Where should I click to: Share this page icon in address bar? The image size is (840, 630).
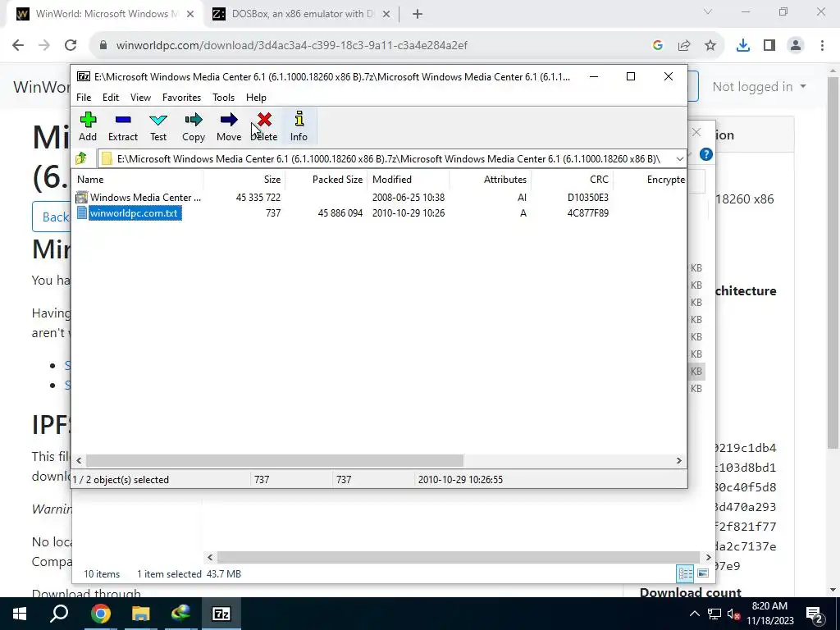point(684,46)
